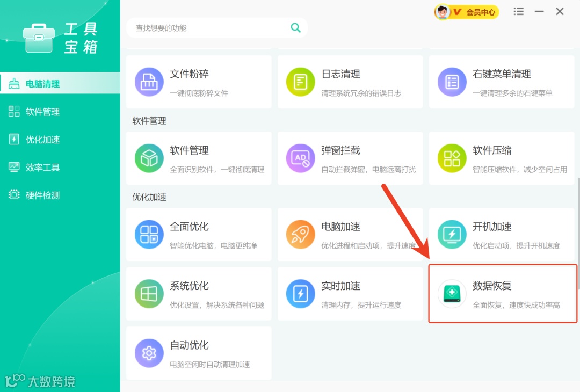Click description 优化设置，解决系统各种问题
The image size is (580, 392).
pyautogui.click(x=217, y=305)
